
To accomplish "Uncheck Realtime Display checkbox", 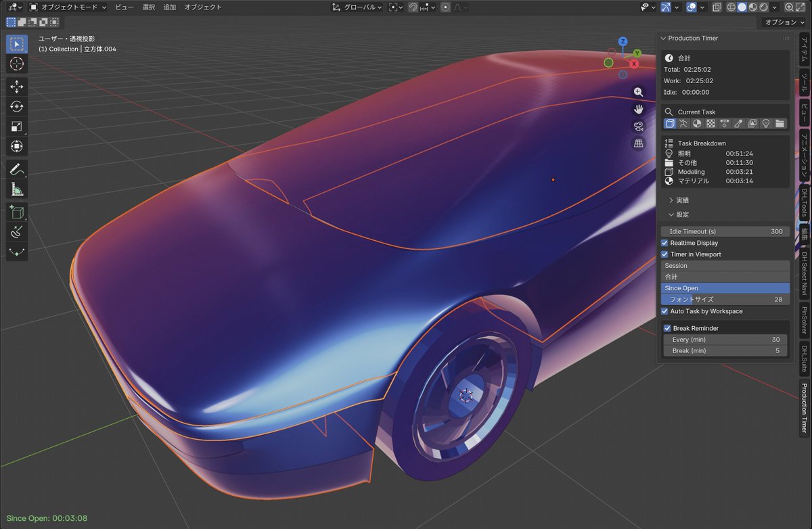I will [x=665, y=243].
